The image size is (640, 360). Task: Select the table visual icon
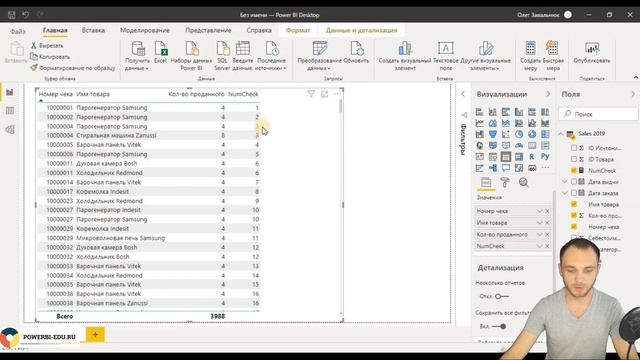click(x=506, y=156)
